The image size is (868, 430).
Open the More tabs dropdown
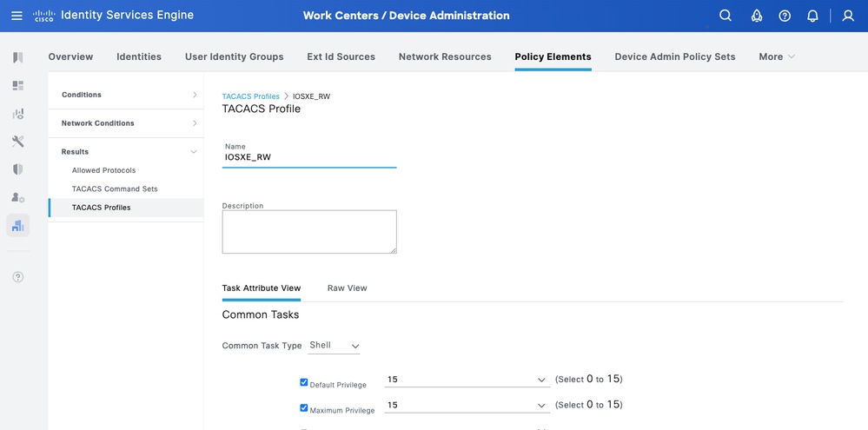tap(776, 56)
